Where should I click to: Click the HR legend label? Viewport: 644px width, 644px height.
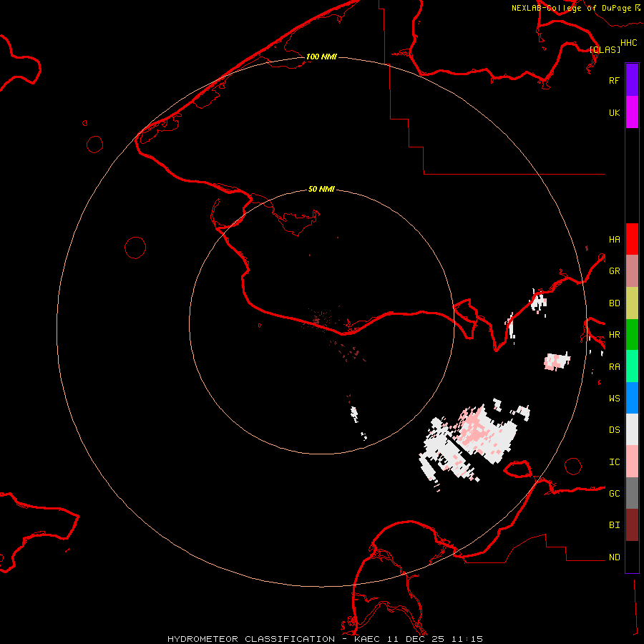tap(614, 335)
